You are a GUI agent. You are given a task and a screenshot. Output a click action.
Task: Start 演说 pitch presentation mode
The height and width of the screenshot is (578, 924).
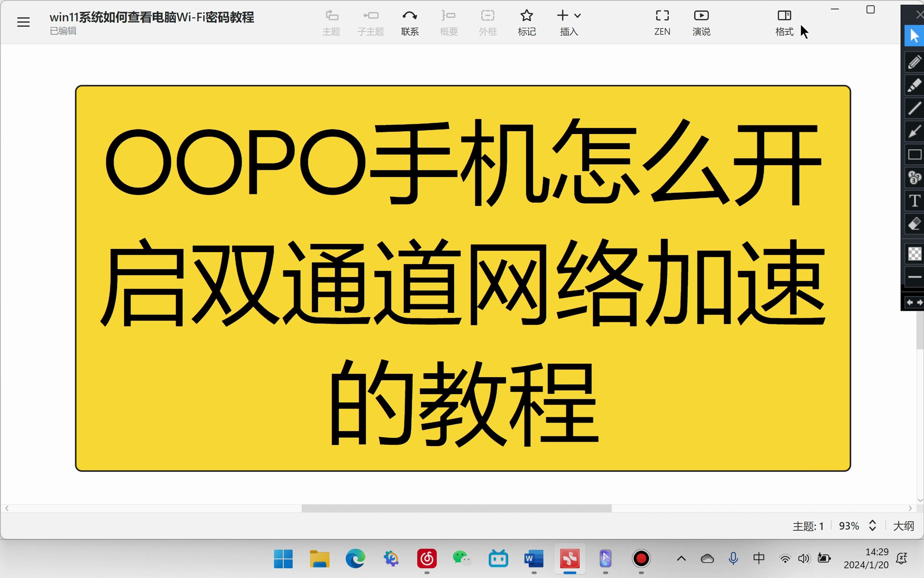point(701,23)
